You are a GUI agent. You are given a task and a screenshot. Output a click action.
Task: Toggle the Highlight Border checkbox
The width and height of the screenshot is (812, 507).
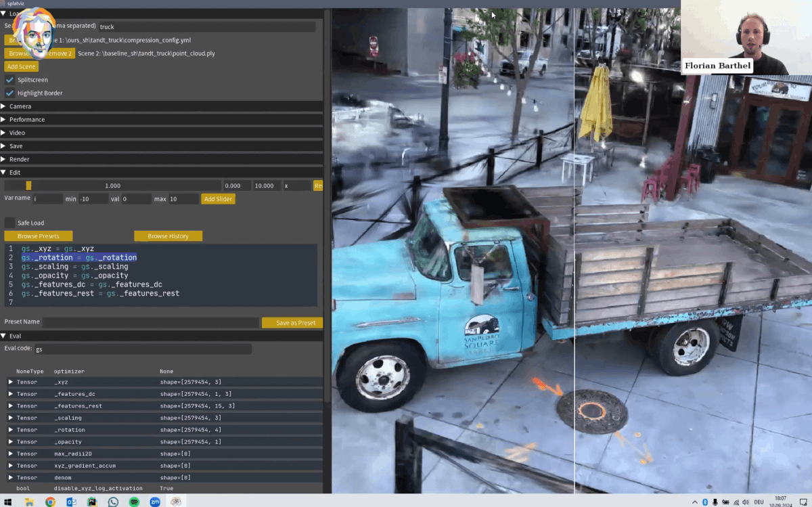coord(9,93)
